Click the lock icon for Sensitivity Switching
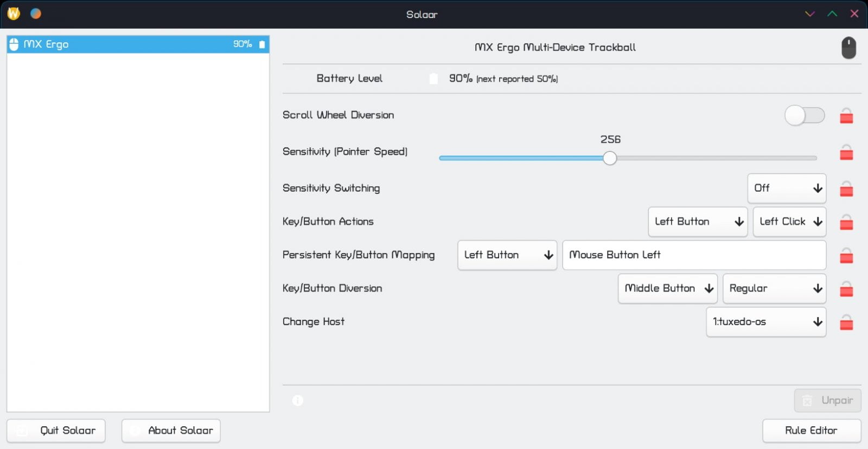The image size is (868, 449). pos(846,189)
